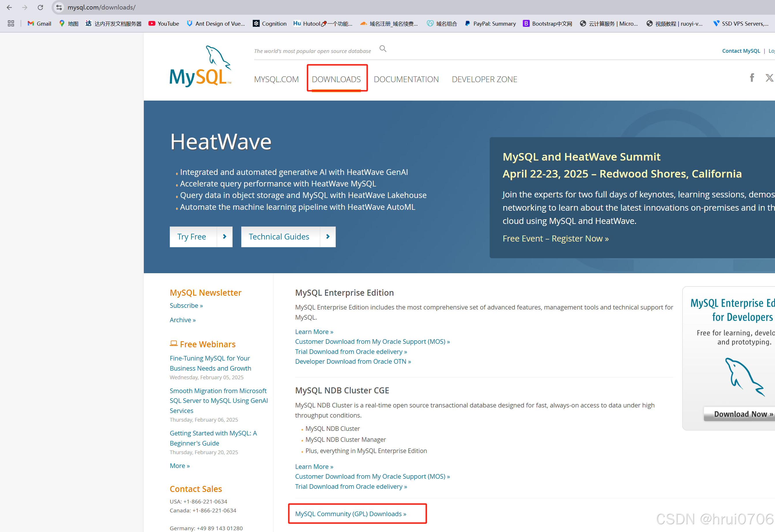775x532 pixels.
Task: Click the webinars More link
Action: tap(179, 466)
